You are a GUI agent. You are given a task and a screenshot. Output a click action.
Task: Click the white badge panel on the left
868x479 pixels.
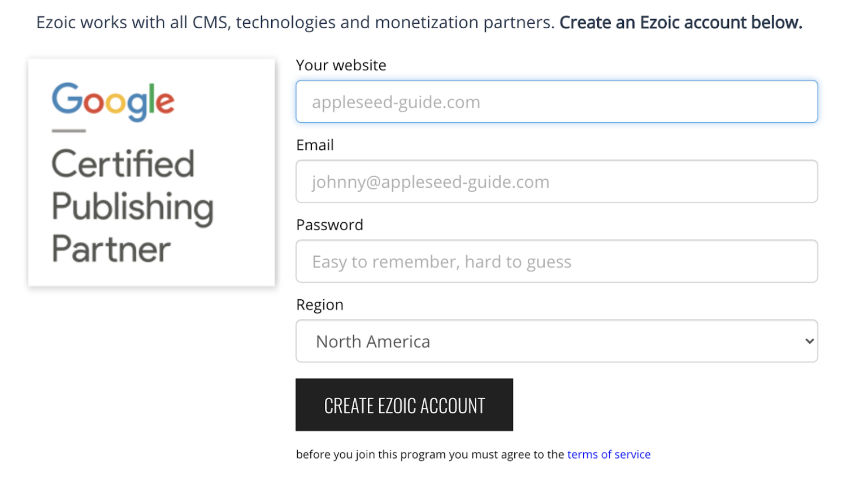[x=151, y=171]
